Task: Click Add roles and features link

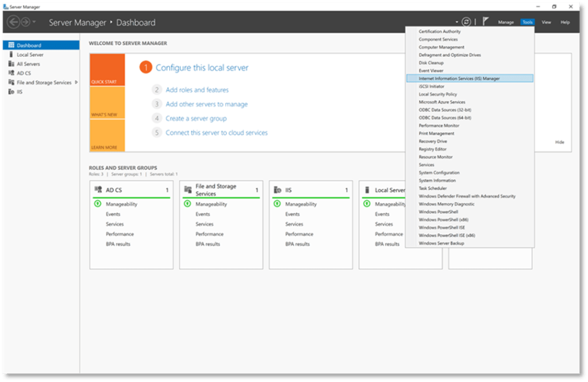Action: 197,90
